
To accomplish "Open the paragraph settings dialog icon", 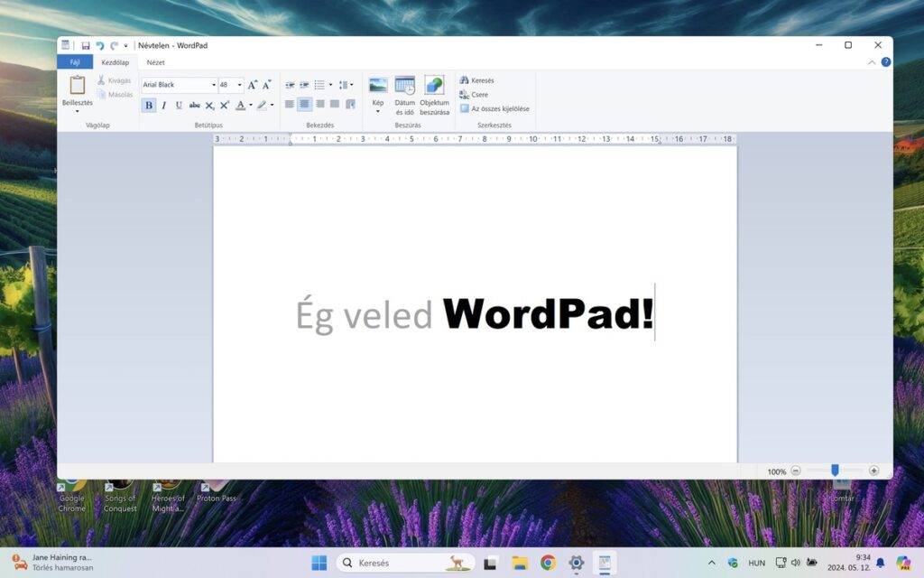I will pos(351,105).
